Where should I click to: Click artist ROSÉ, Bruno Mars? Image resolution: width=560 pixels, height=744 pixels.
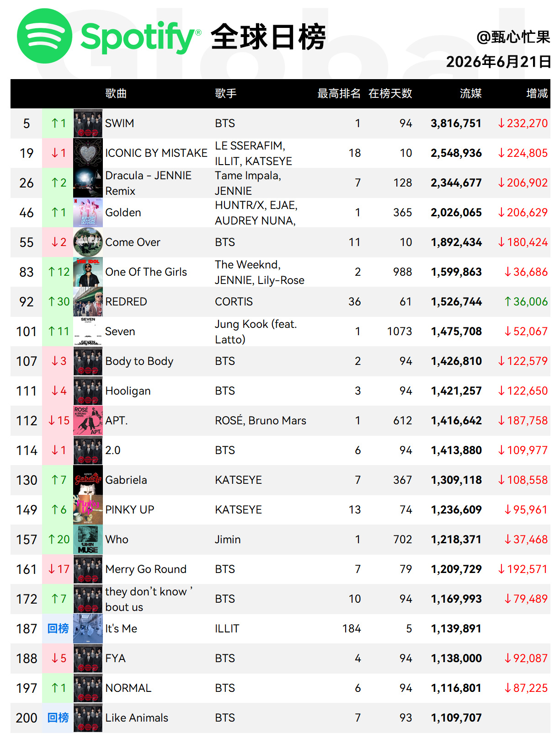(261, 421)
